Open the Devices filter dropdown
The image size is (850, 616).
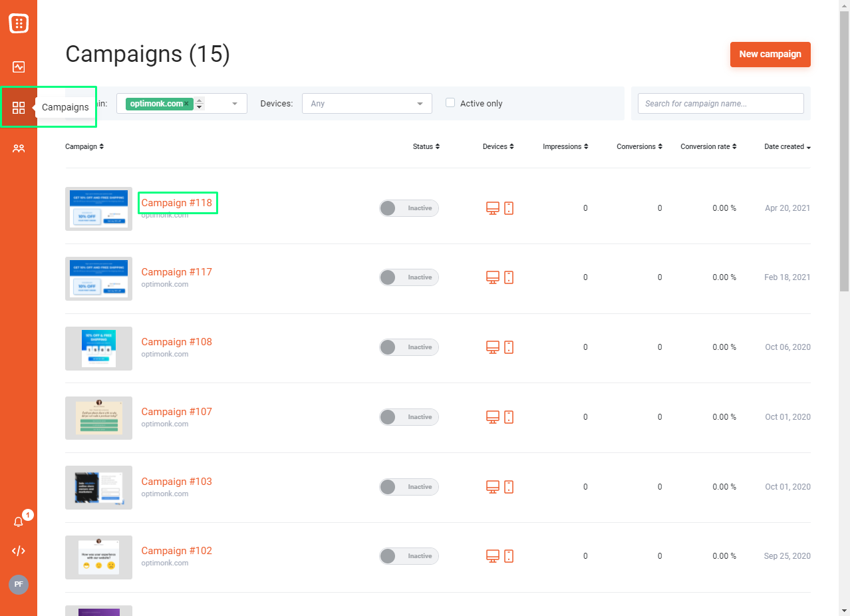pyautogui.click(x=367, y=103)
